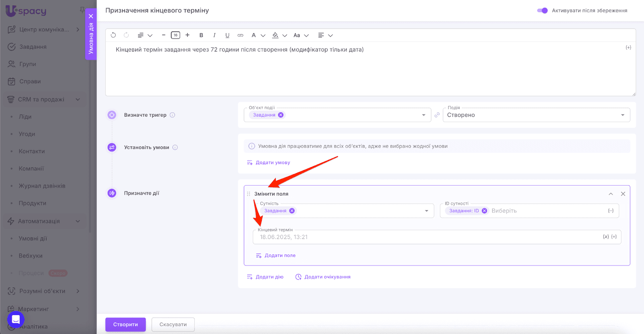Select Умовні дії under Автоматизація
This screenshot has height=334, width=644.
(x=33, y=239)
